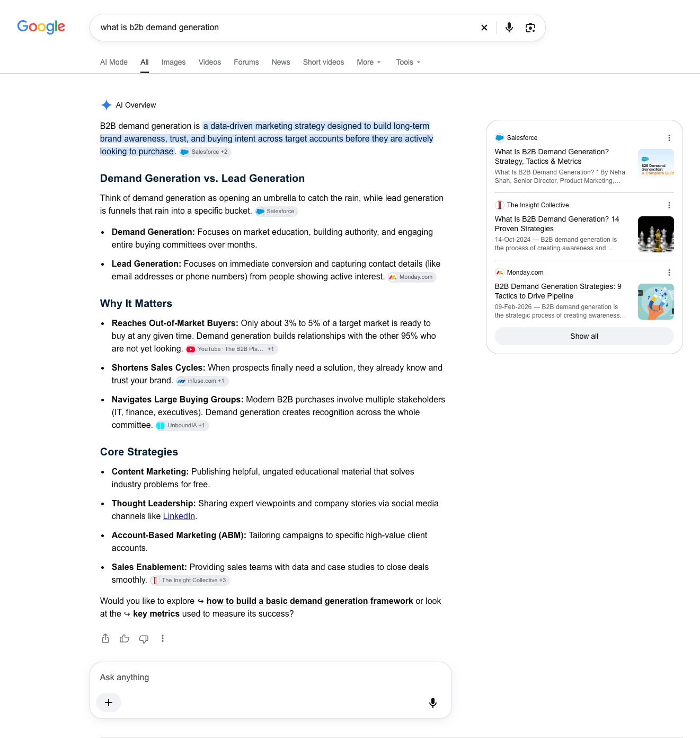Open the infuse.com +1 citation chip
Image resolution: width=700 pixels, height=738 pixels.
pyautogui.click(x=202, y=381)
